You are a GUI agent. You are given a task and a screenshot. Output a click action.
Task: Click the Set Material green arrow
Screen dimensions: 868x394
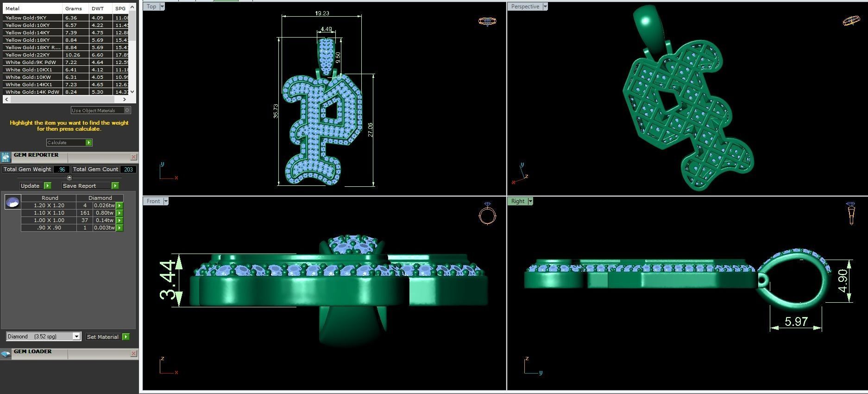tap(126, 337)
